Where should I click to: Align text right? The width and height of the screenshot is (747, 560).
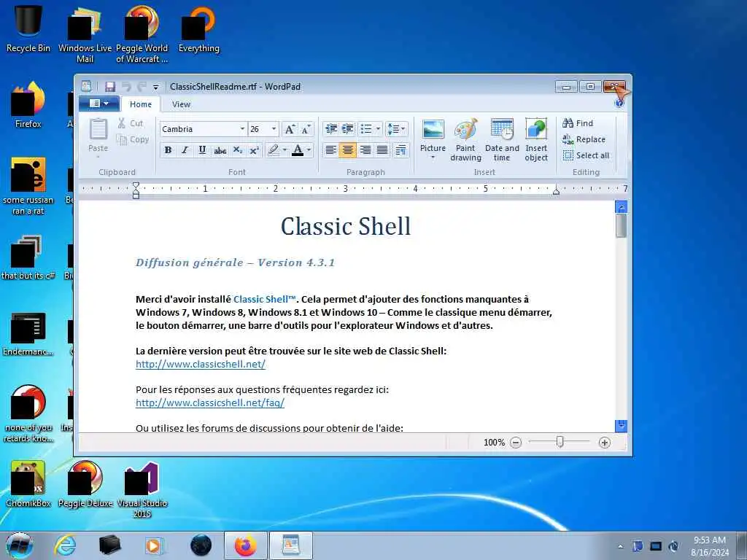tap(365, 150)
